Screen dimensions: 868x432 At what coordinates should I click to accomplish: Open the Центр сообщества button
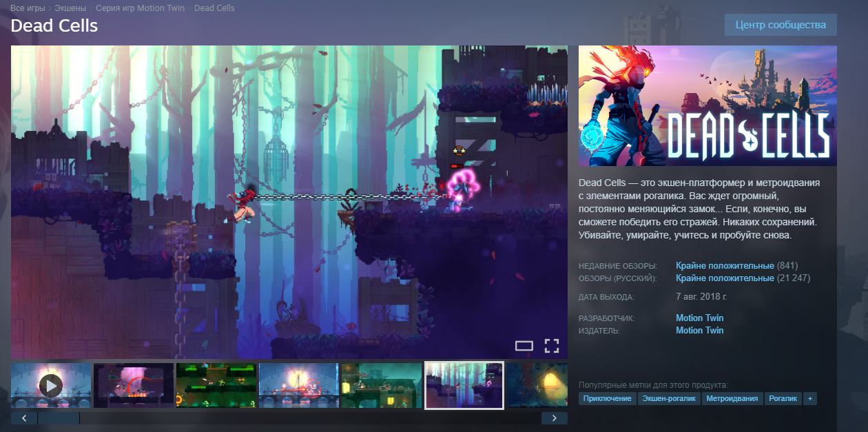(x=781, y=25)
